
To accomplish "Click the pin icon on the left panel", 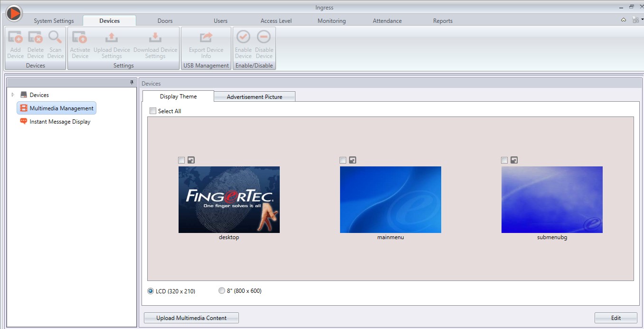I will click(132, 83).
